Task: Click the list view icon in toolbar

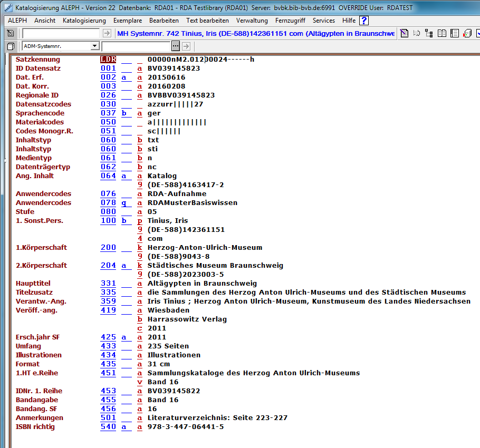Action: point(454,34)
